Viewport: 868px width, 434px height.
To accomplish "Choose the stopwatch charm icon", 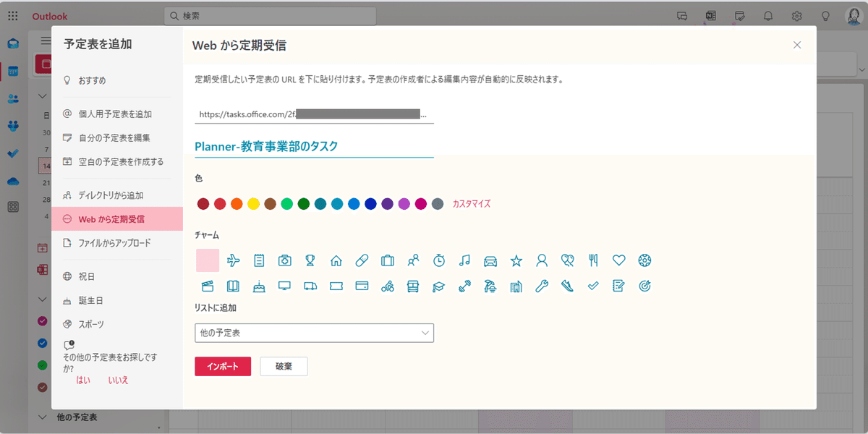I will 439,260.
